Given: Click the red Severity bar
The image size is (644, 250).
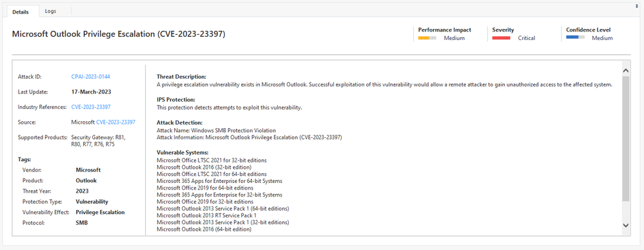Looking at the screenshot, I should 501,38.
